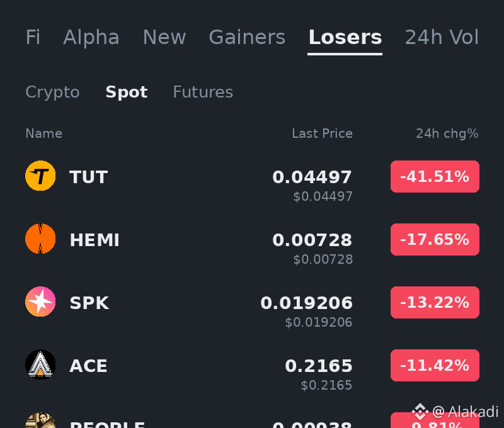Tap the black ACE coin icon
Image resolution: width=504 pixels, height=428 pixels.
[x=40, y=364]
